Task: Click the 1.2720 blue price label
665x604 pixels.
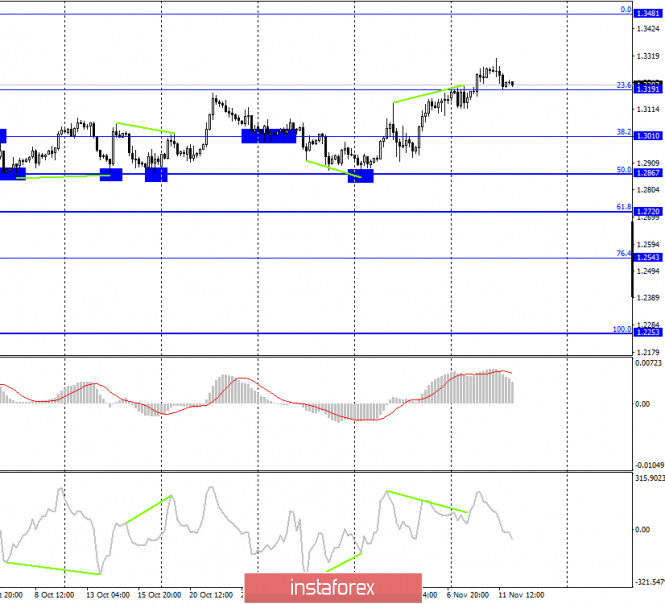Action: coord(648,211)
